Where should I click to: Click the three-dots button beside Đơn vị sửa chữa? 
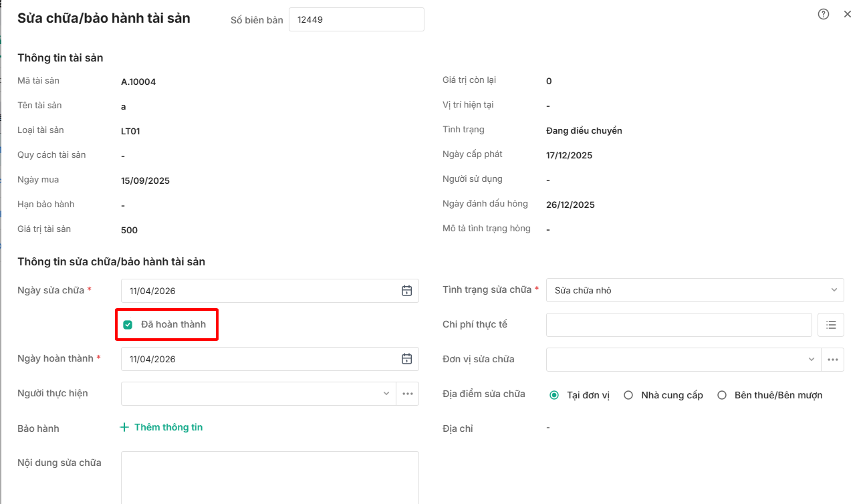click(832, 360)
